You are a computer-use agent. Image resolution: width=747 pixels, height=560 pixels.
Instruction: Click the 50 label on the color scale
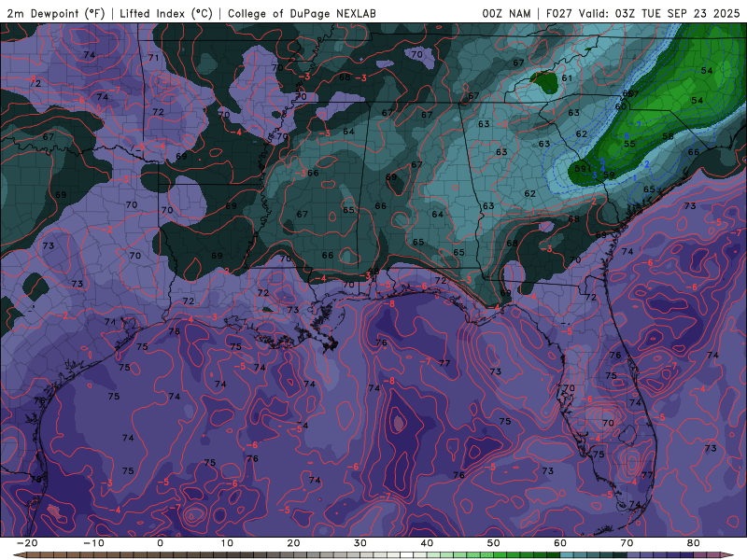(x=494, y=543)
